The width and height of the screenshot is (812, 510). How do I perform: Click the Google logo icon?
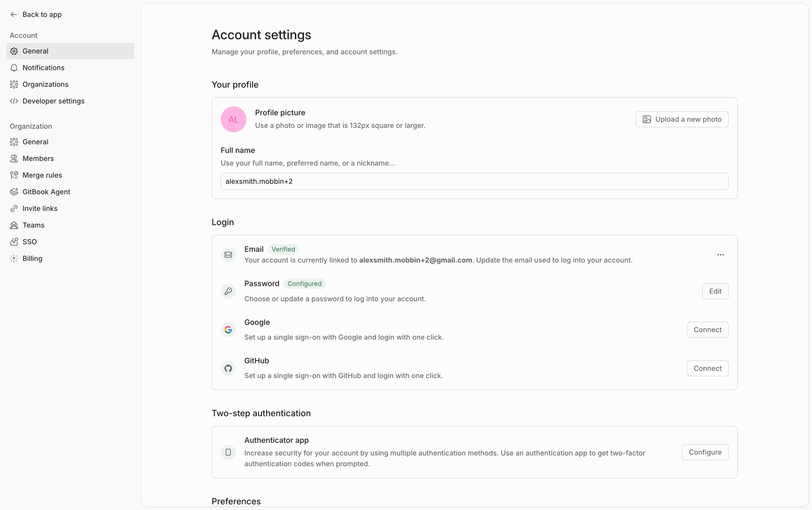[x=228, y=330]
